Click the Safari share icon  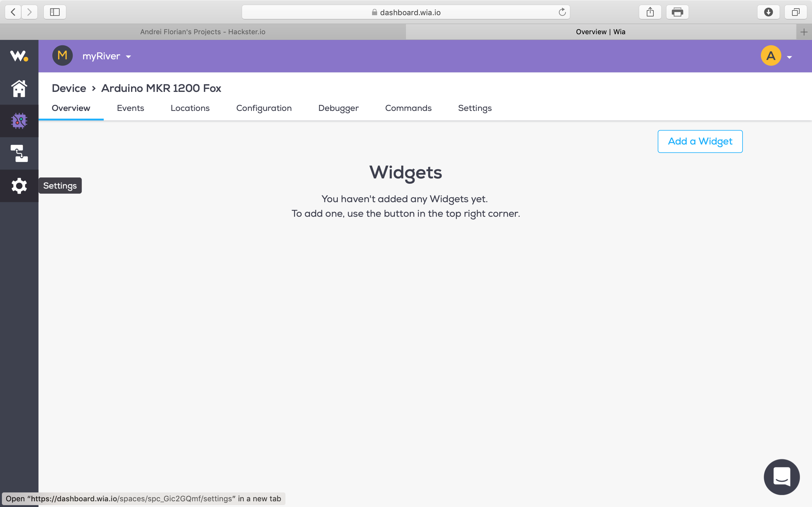pos(650,12)
